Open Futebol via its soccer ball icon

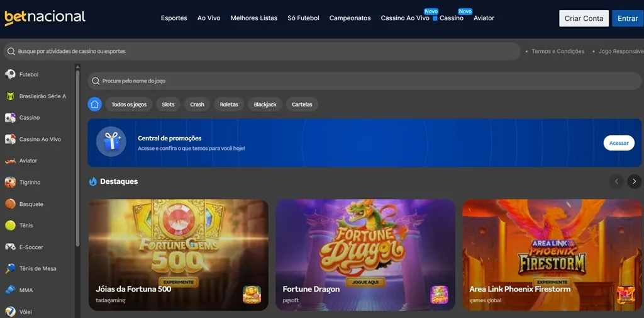coord(10,74)
